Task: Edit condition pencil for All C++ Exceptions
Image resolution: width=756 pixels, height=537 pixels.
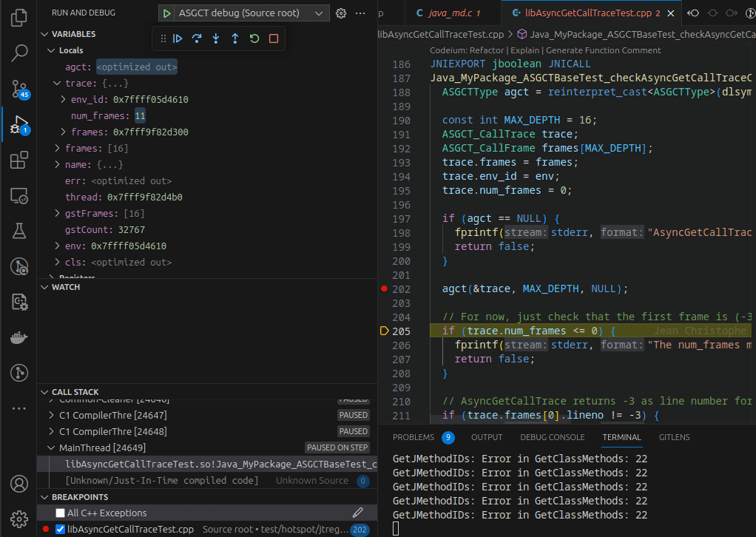Action: tap(358, 513)
